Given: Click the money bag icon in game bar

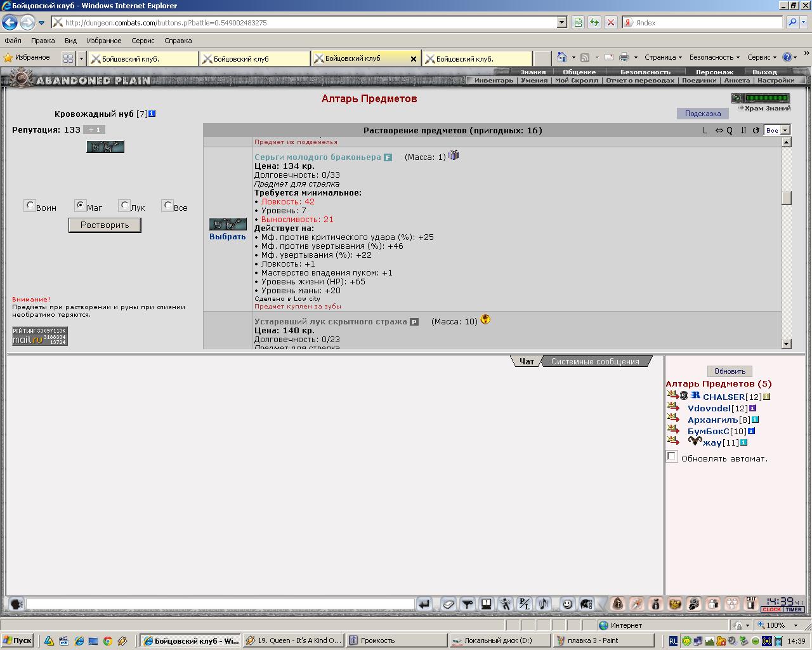Looking at the screenshot, I should point(656,604).
